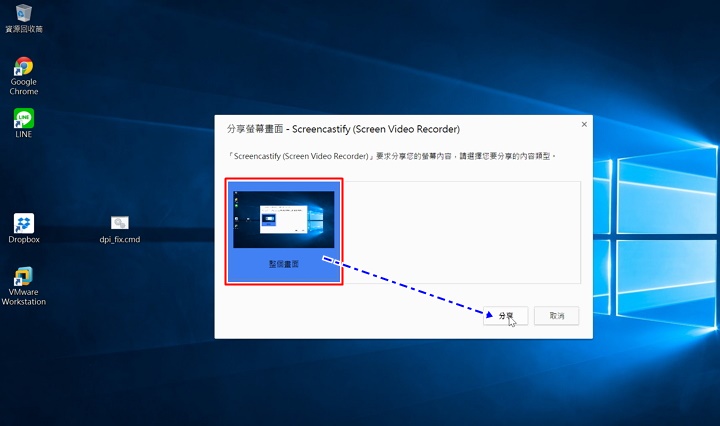The height and width of the screenshot is (426, 720).
Task: Click the dialog title Screencastify text
Action: tap(343, 129)
